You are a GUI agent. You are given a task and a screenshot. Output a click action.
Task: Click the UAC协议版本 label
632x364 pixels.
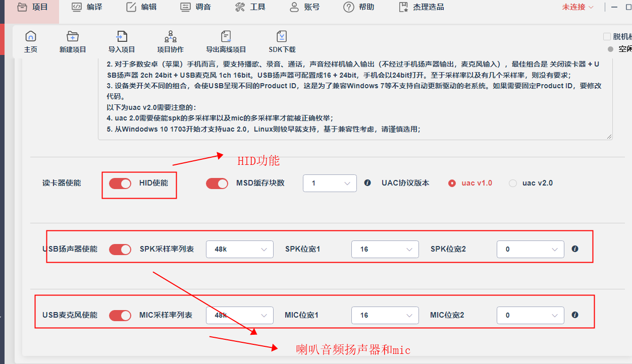tap(405, 183)
